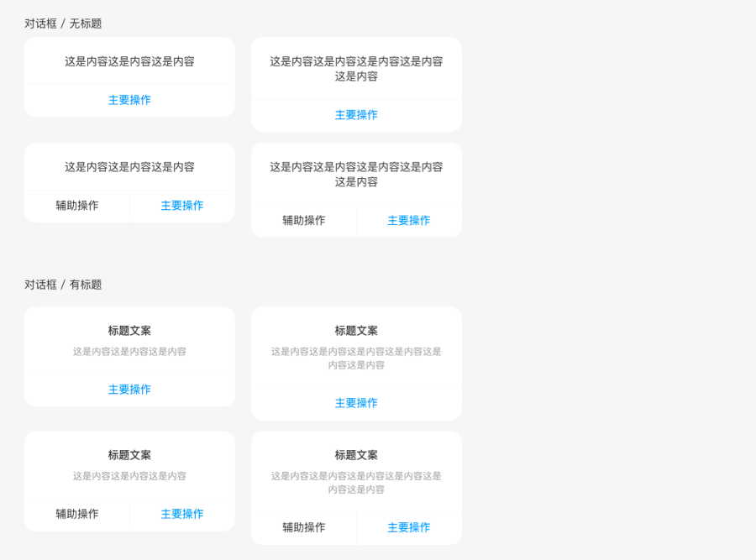Click 主要操作 in the wide untitled single-button dialog

[356, 115]
